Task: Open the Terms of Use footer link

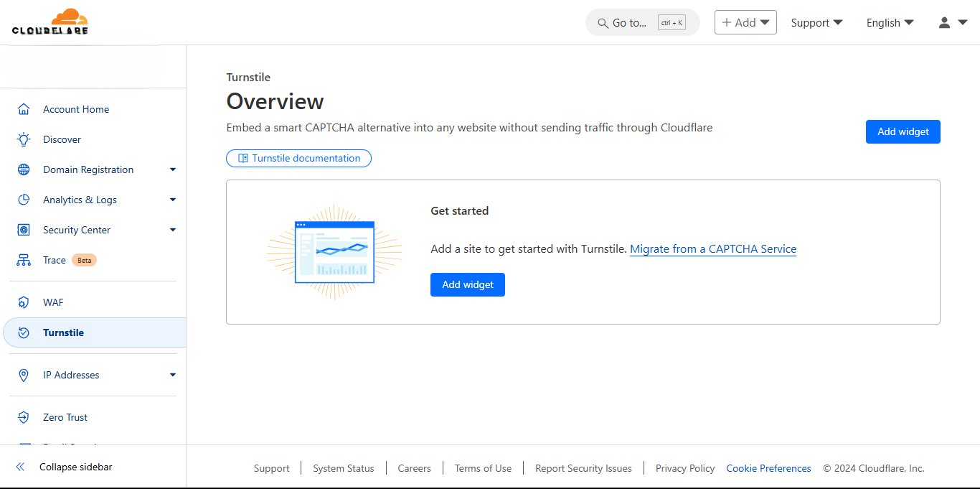Action: [483, 468]
